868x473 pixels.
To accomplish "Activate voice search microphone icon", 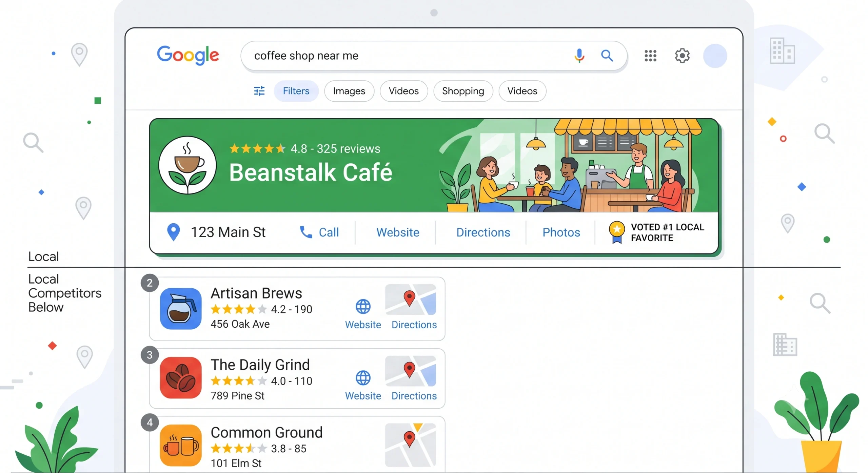I will tap(579, 55).
